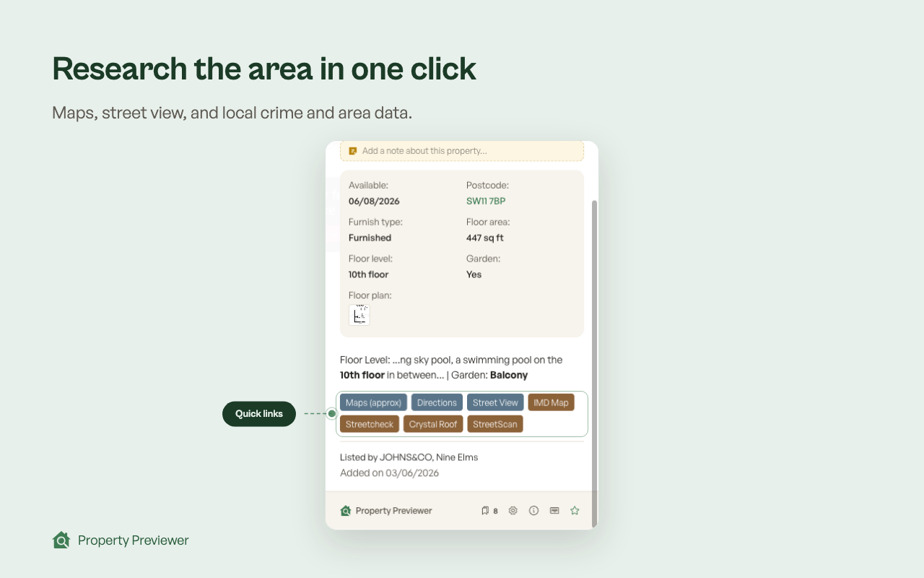Open the info circle icon
Screen dimensions: 924x578
pos(534,511)
